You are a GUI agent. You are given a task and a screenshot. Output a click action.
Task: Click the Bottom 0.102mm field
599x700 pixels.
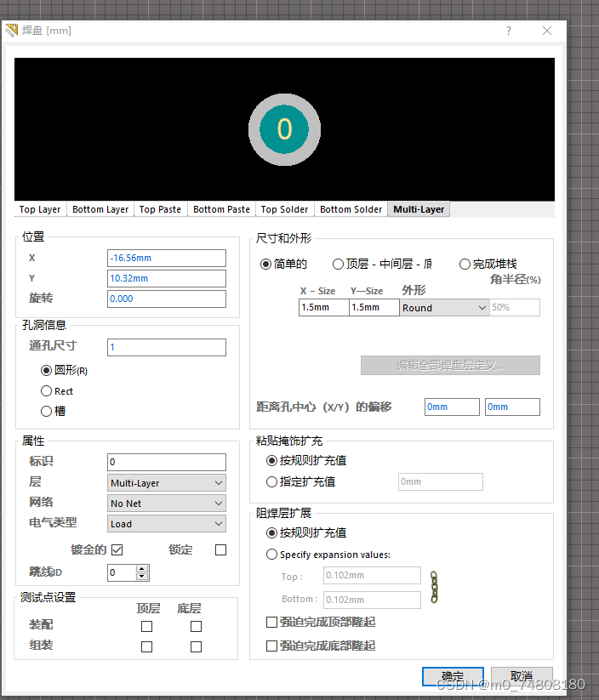click(372, 600)
